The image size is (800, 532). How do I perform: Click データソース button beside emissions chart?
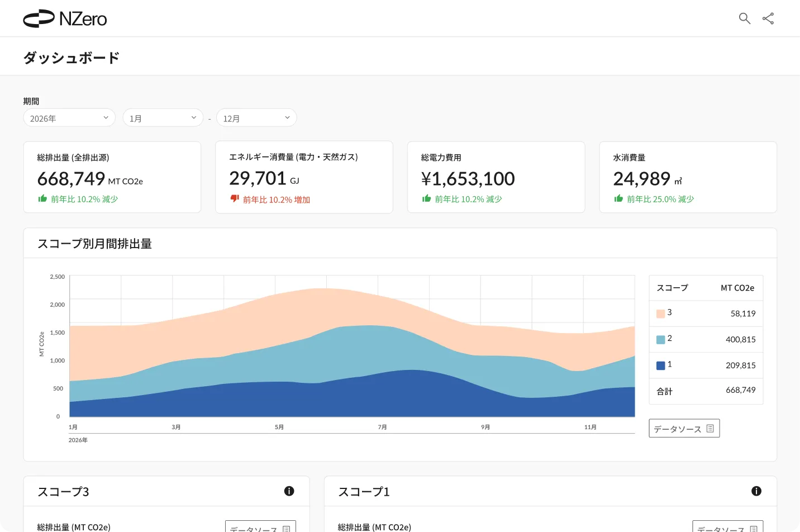pos(684,429)
